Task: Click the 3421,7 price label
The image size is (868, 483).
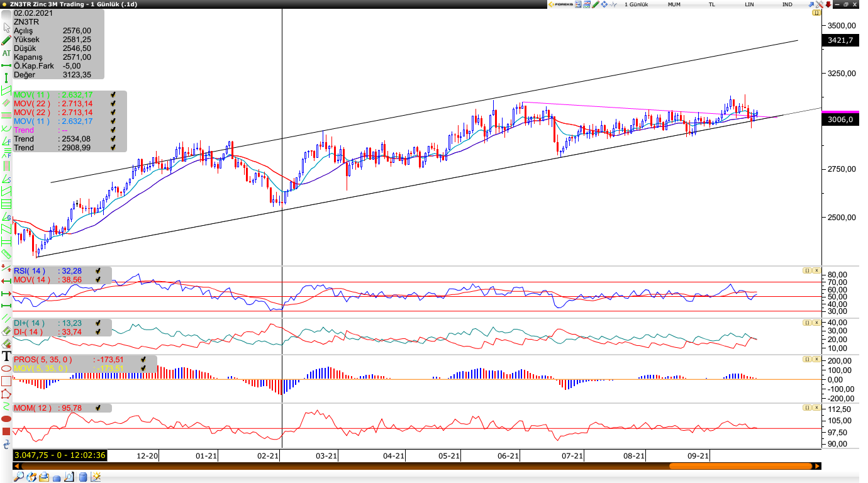Action: tap(840, 40)
